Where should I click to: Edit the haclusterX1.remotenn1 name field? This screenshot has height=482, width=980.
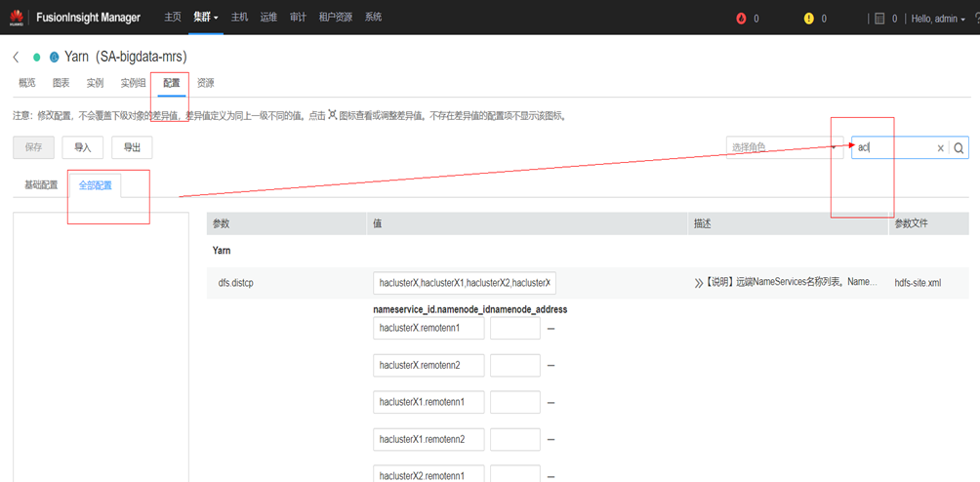click(429, 402)
